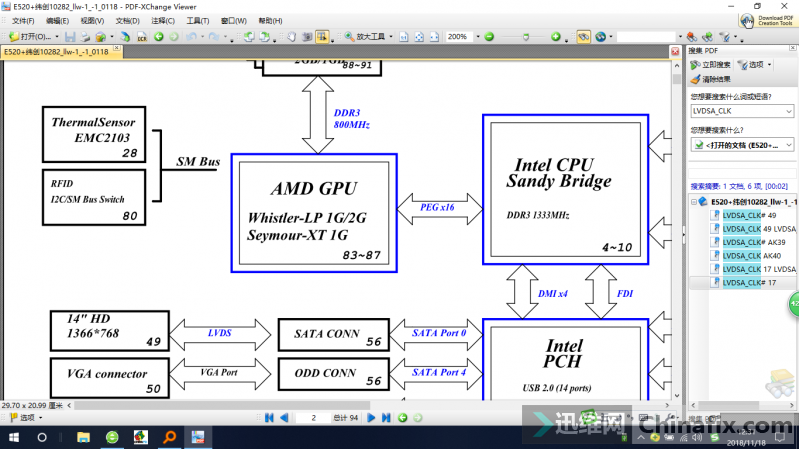Expand the 放大工具 dropdown arrow
The image size is (799, 449).
pyautogui.click(x=391, y=37)
